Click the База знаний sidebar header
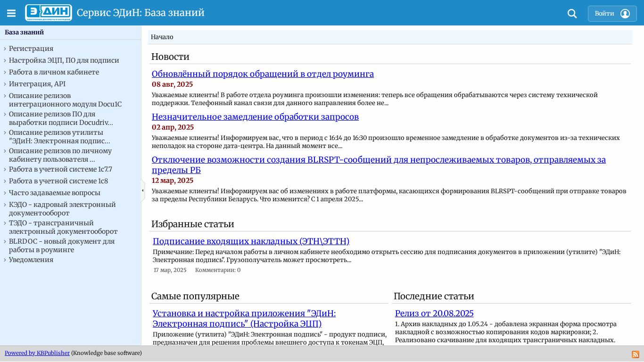The width and height of the screenshot is (644, 362). point(25,33)
